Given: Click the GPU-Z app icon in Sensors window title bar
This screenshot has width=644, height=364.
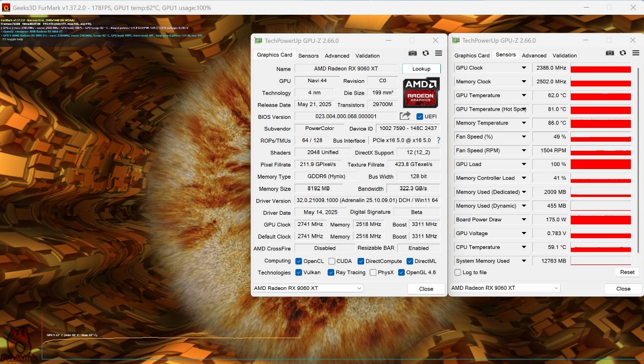Looking at the screenshot, I should [x=456, y=41].
